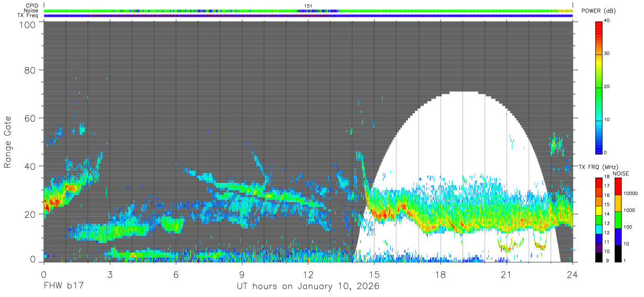Click the NOISE legend title
The image size is (644, 297).
(620, 173)
